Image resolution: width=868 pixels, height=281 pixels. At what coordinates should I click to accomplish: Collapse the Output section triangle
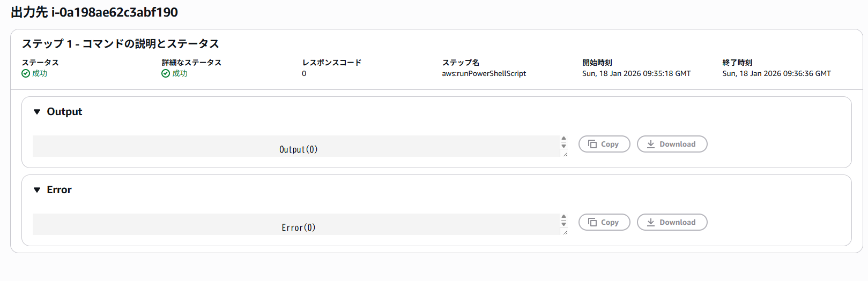pyautogui.click(x=37, y=112)
